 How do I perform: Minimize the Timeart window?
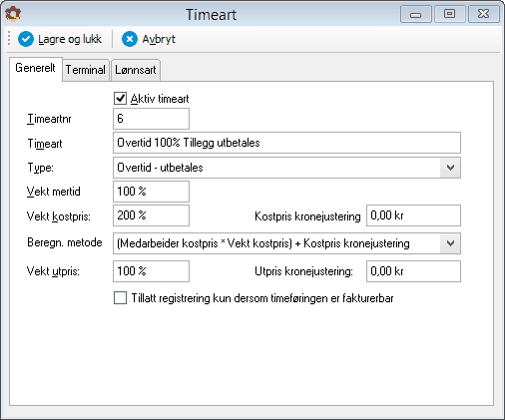click(416, 14)
